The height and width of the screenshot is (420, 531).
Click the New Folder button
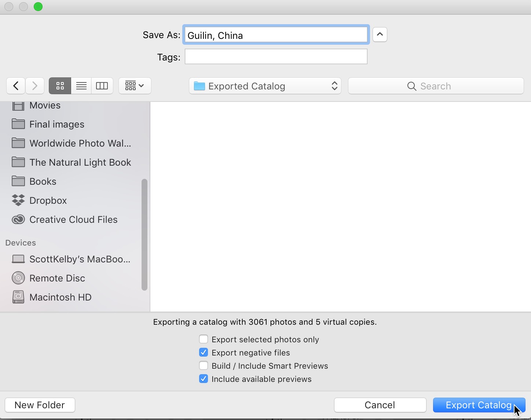[x=40, y=405]
